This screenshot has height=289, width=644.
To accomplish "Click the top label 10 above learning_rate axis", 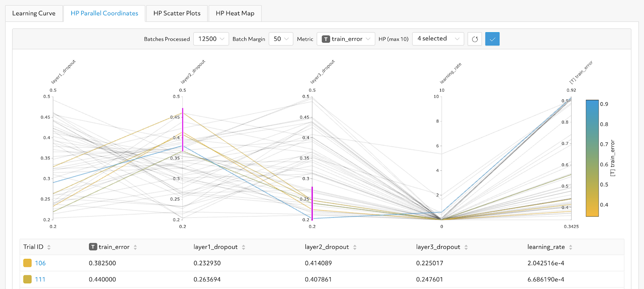I will [x=442, y=90].
